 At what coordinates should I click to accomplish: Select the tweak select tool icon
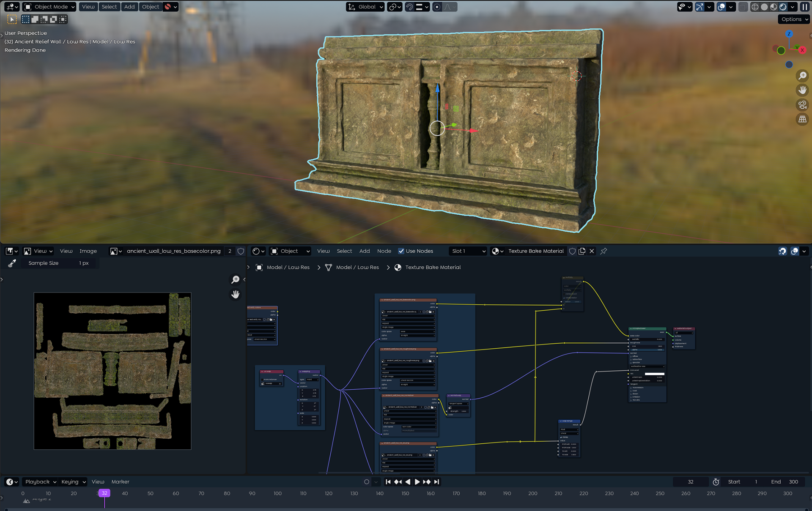[x=12, y=19]
